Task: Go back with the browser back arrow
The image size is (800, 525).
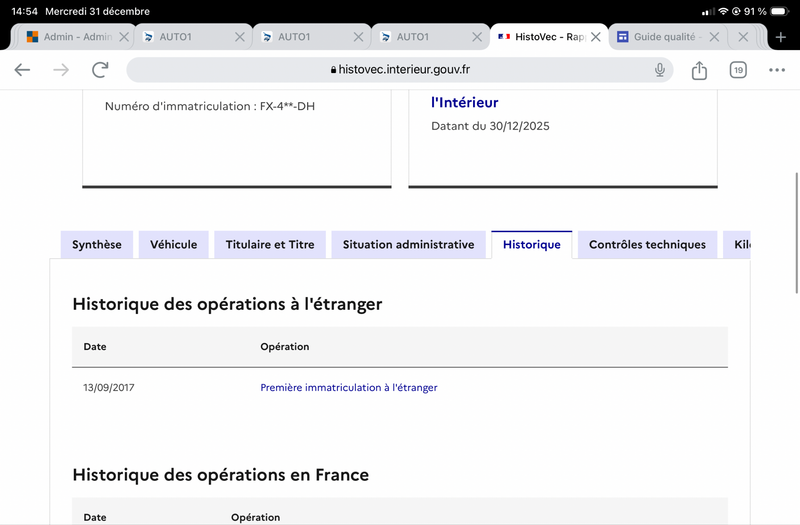Action: click(22, 70)
